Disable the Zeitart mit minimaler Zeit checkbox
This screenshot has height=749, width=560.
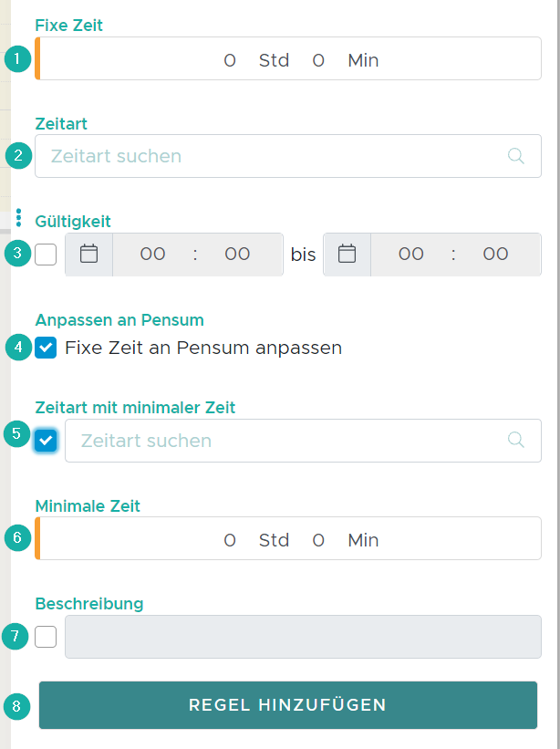click(x=45, y=440)
